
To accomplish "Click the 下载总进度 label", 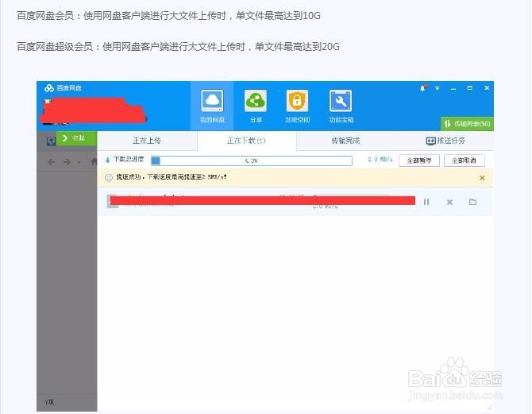I will pos(129,159).
